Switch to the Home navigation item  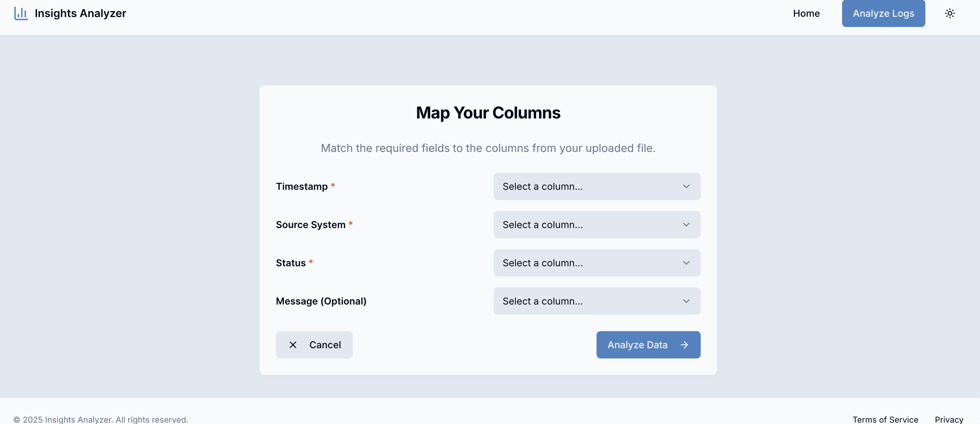(x=807, y=13)
